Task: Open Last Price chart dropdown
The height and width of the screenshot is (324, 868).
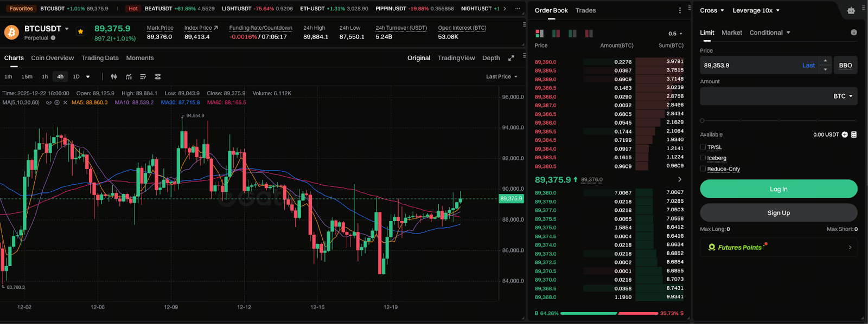Action: (x=501, y=76)
